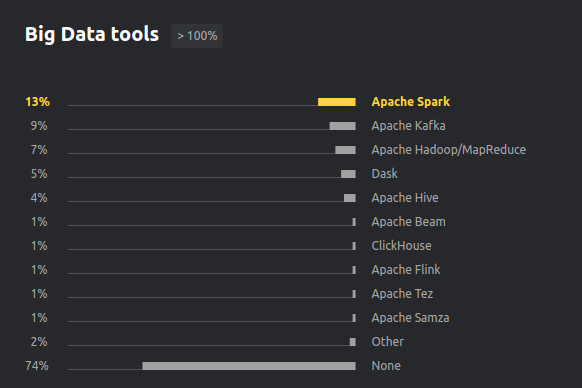
Task: Click the yellow Apache Spark bar
Action: 337,102
